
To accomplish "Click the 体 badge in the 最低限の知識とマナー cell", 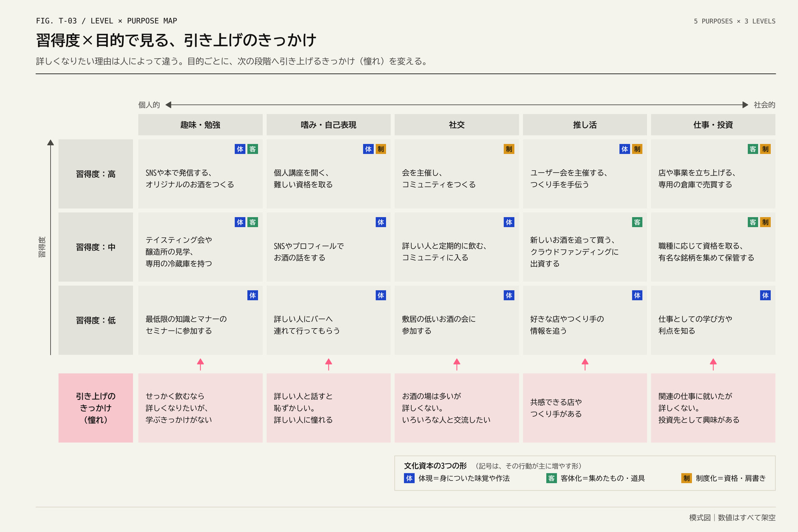I will tap(253, 295).
